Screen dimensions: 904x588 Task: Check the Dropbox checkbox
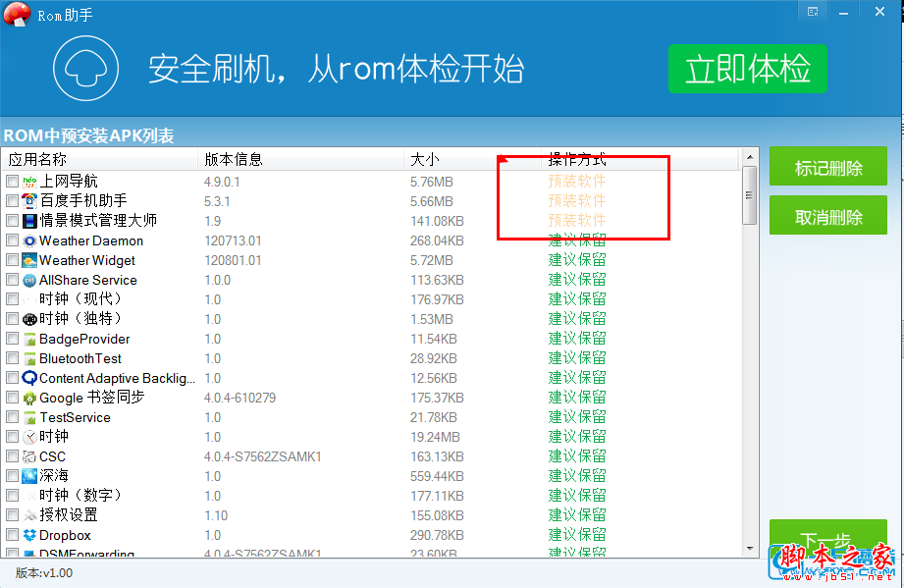pos(12,534)
